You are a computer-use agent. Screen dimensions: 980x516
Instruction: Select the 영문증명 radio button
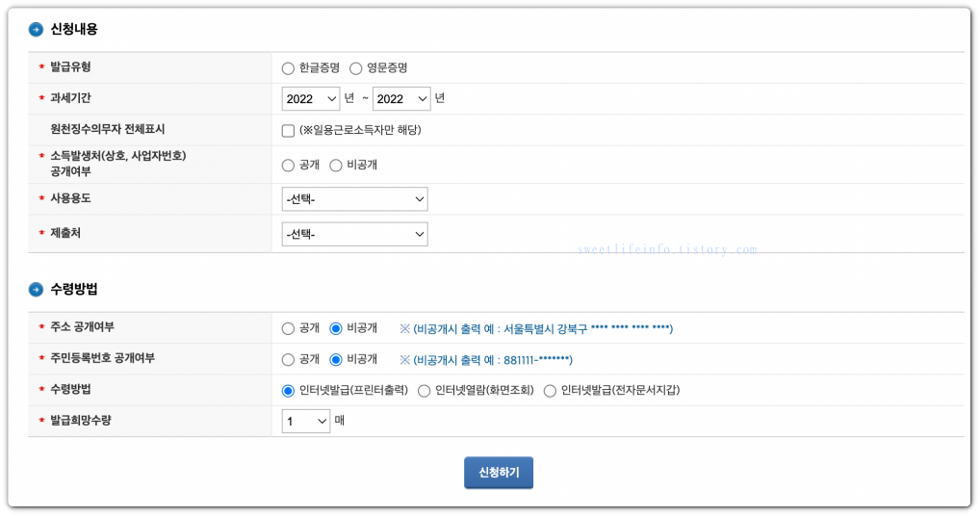(x=355, y=68)
